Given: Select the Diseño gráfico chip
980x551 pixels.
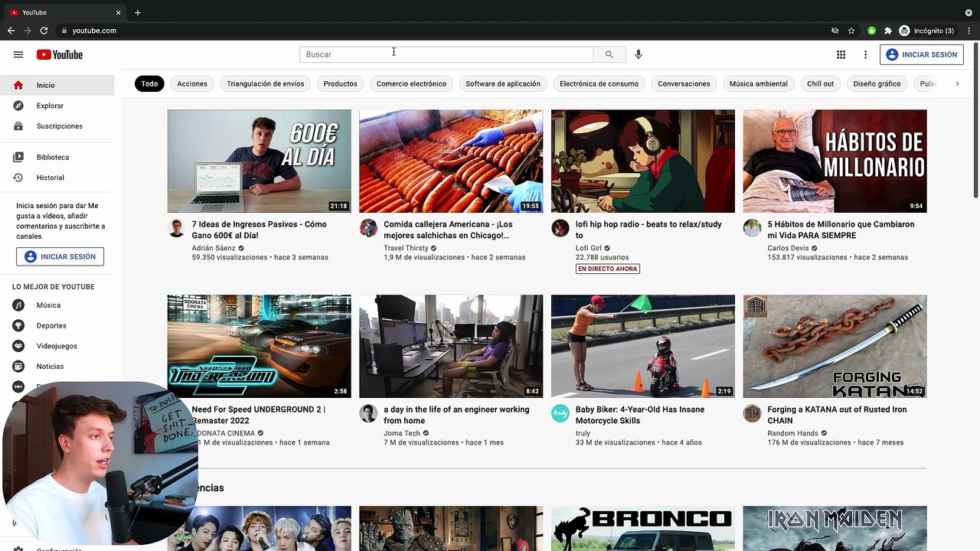Looking at the screenshot, I should (x=877, y=83).
